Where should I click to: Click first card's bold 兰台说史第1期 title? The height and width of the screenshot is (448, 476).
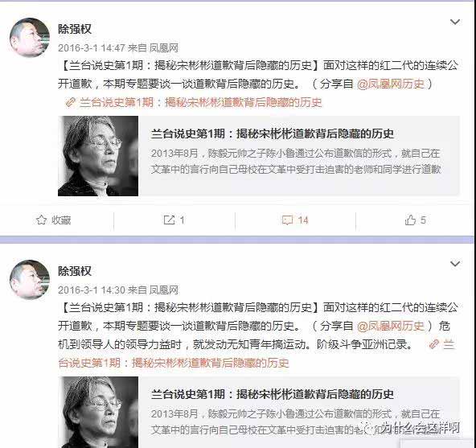pyautogui.click(x=273, y=134)
